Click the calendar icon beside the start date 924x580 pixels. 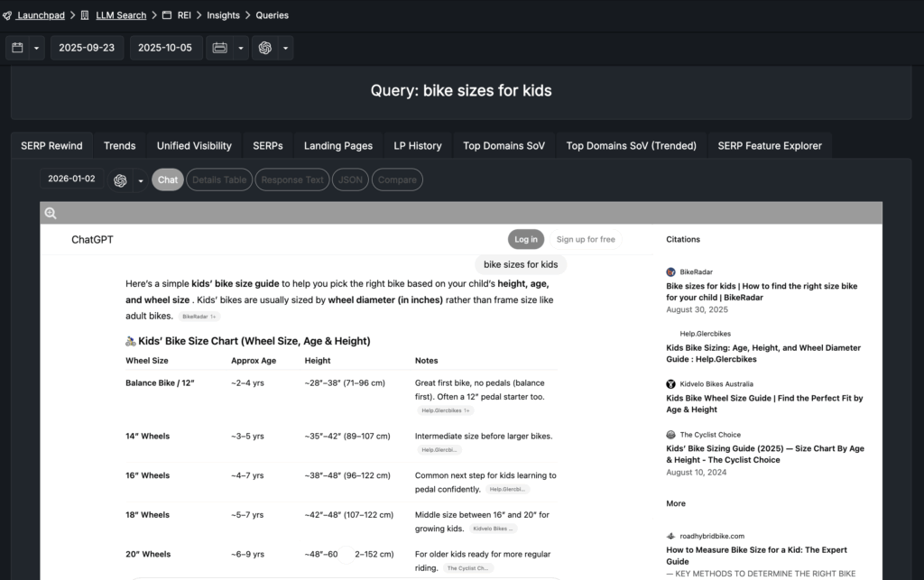[x=18, y=48]
